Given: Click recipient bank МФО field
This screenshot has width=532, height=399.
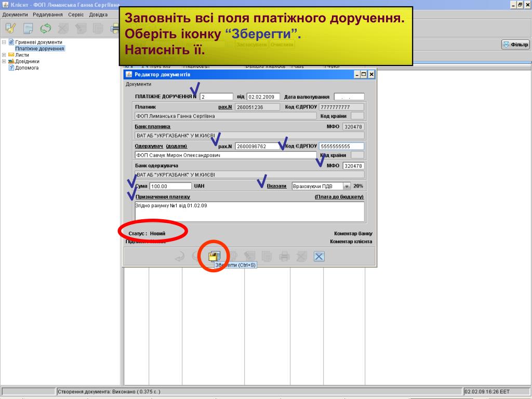Looking at the screenshot, I should [x=353, y=166].
